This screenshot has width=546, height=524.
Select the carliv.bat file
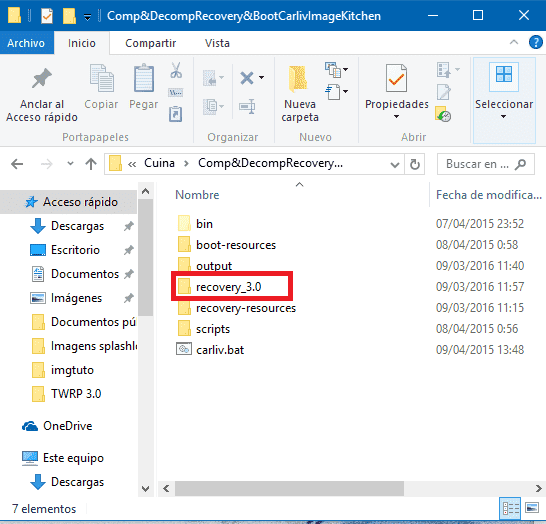[x=220, y=350]
